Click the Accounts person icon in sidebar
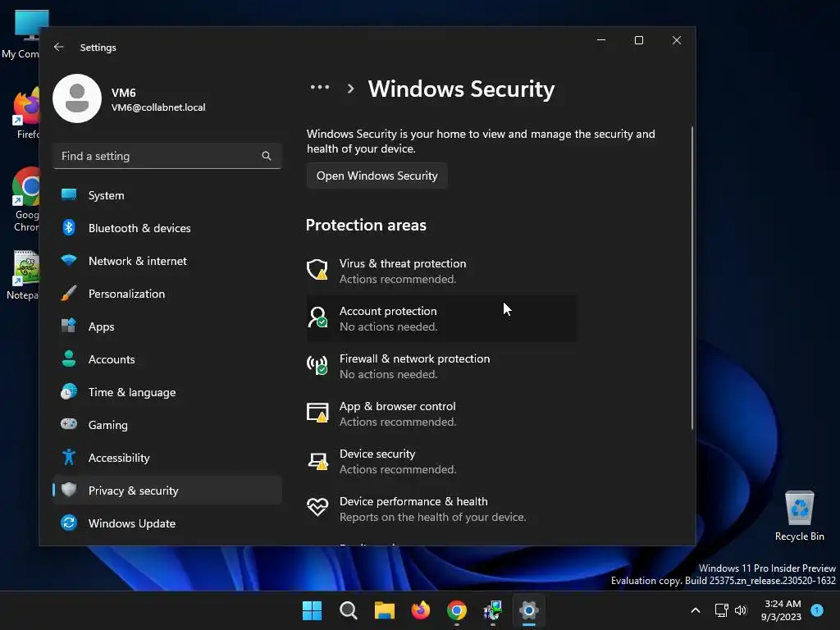Viewport: 840px width, 630px height. click(x=69, y=359)
